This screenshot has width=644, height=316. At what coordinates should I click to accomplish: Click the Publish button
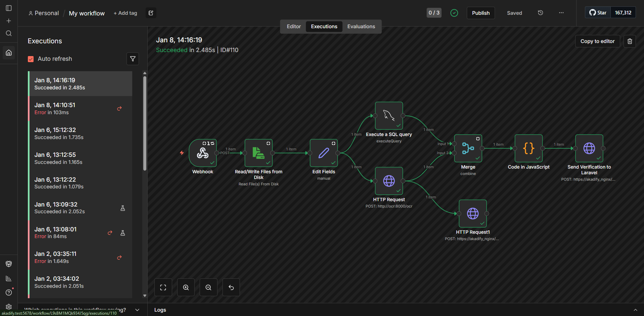point(481,13)
